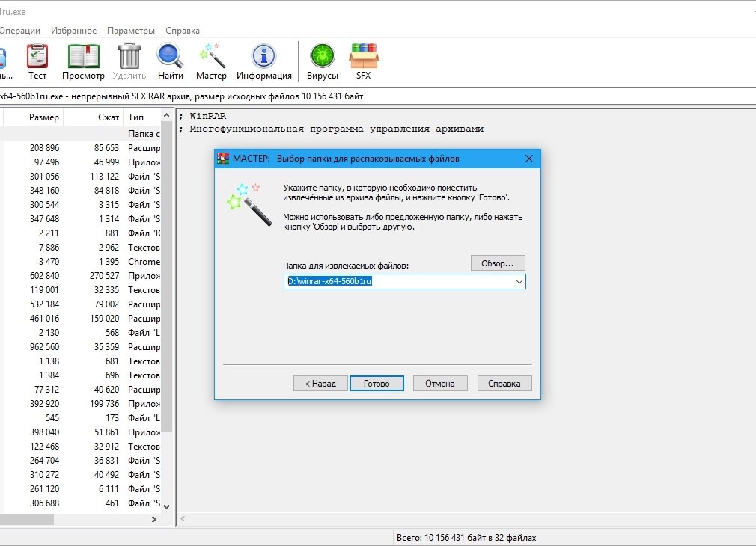Click the Готово button
756x546 pixels.
click(x=377, y=384)
